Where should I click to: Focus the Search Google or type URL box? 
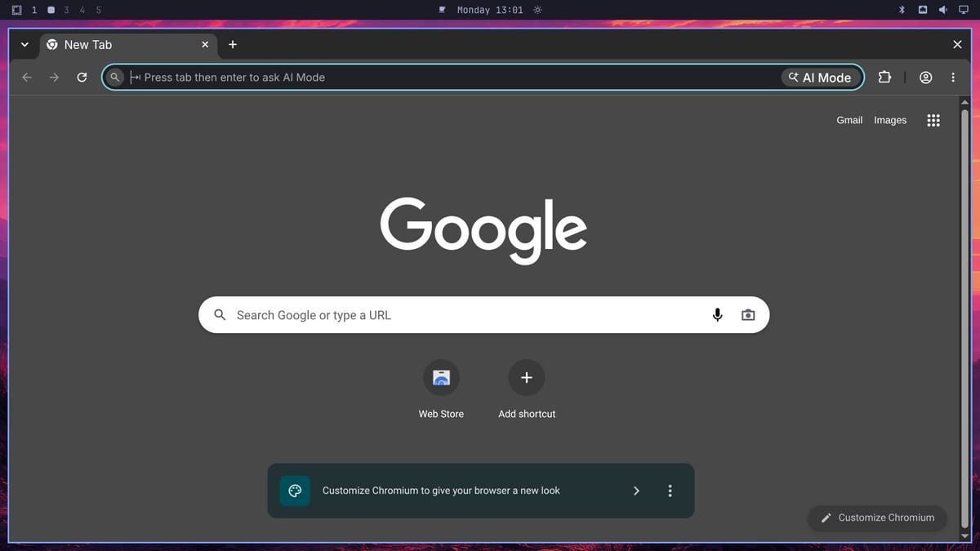point(483,315)
